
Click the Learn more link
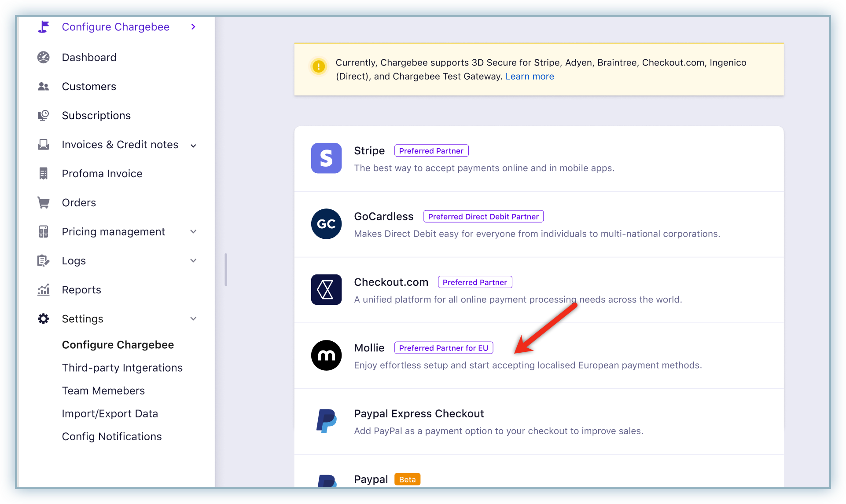[530, 77]
